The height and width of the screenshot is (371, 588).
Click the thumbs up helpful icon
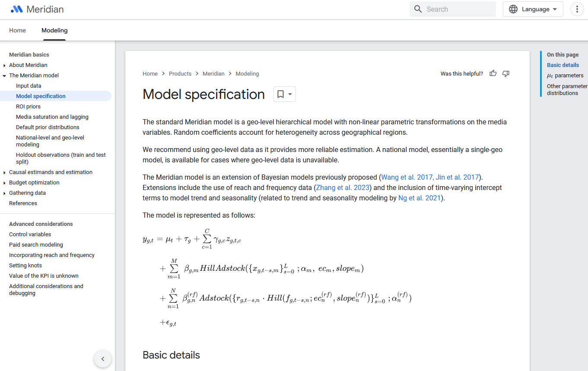click(493, 73)
